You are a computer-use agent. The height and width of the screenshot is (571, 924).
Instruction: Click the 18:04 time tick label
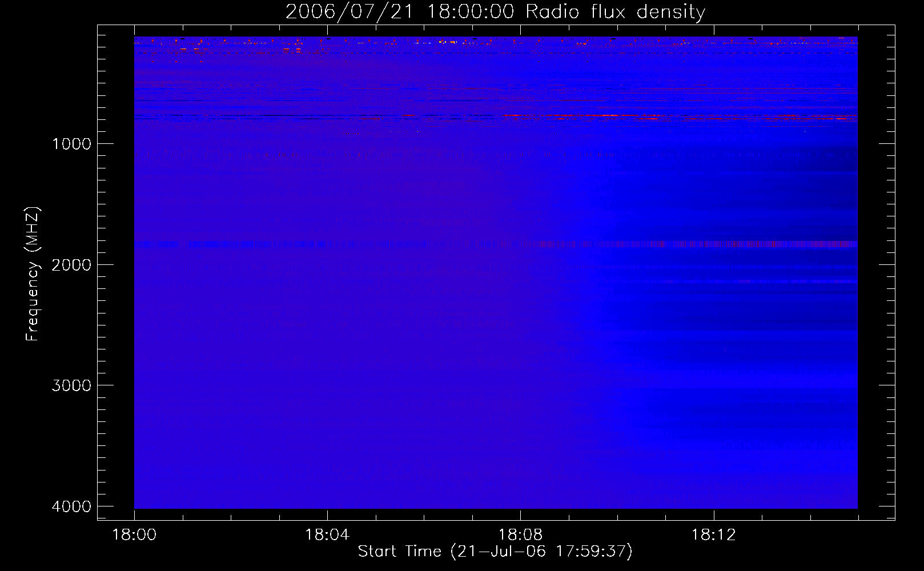pos(327,535)
